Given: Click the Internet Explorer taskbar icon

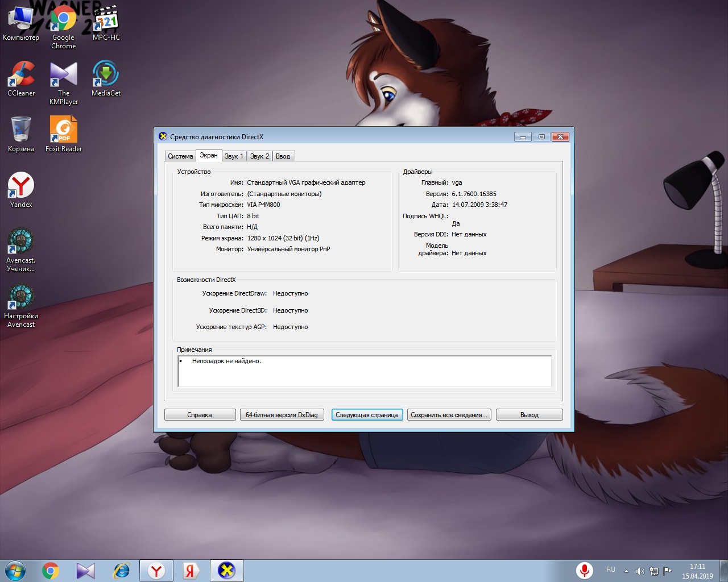Looking at the screenshot, I should 121,571.
